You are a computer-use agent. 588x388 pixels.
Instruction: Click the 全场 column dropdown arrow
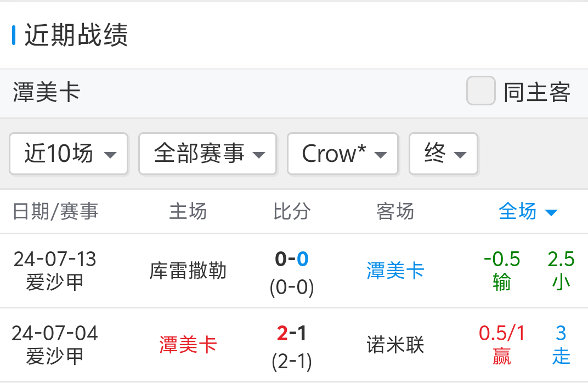(551, 212)
